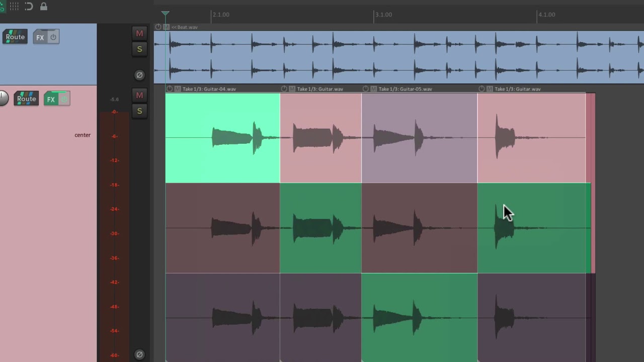
Task: Select bright green top take of Guitar-04 item
Action: [x=222, y=138]
